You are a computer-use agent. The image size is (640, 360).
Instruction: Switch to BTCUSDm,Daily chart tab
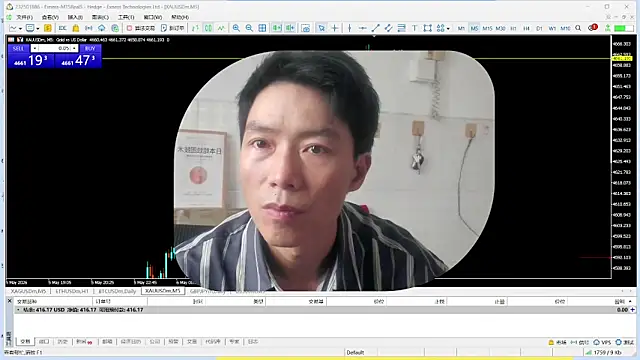pyautogui.click(x=117, y=291)
